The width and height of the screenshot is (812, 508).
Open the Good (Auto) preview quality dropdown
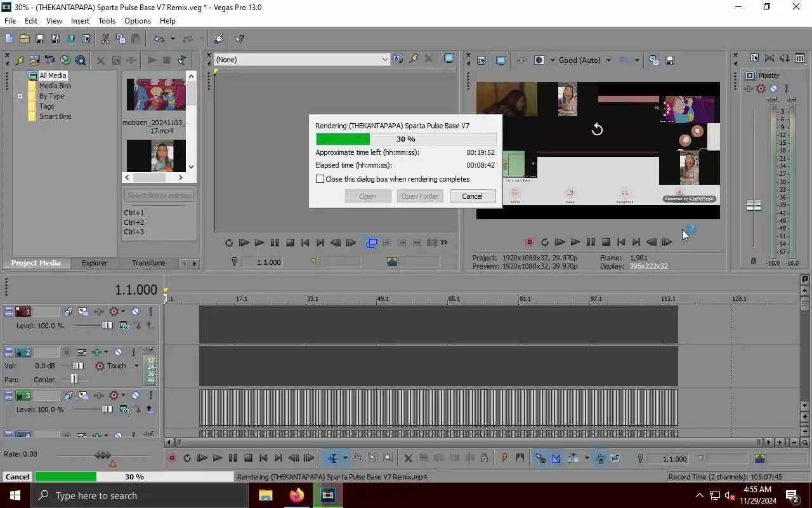coord(608,60)
